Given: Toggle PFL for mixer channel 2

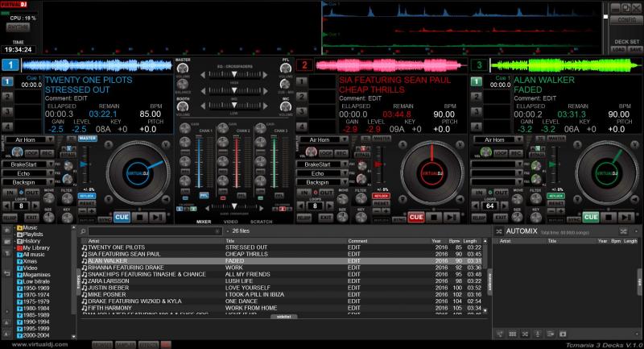Looking at the screenshot, I should 242,196.
